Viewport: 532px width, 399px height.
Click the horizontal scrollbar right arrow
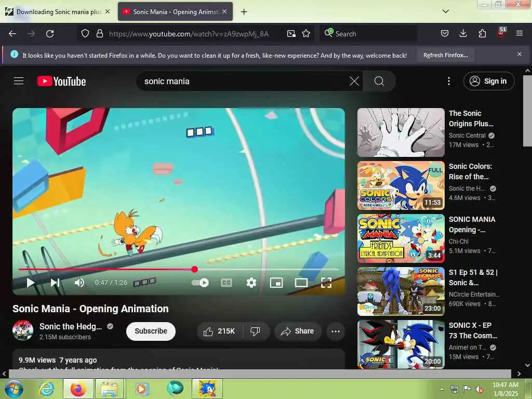click(519, 374)
